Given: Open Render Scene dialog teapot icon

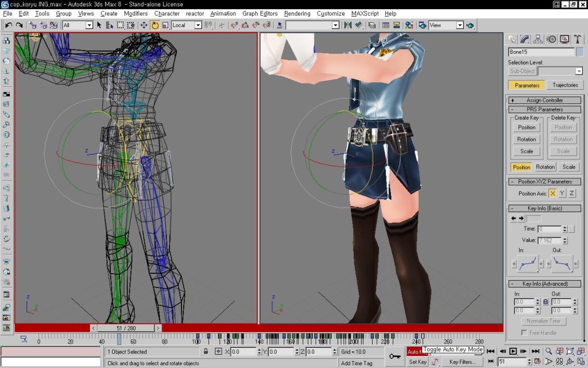Looking at the screenshot, I should point(422,25).
